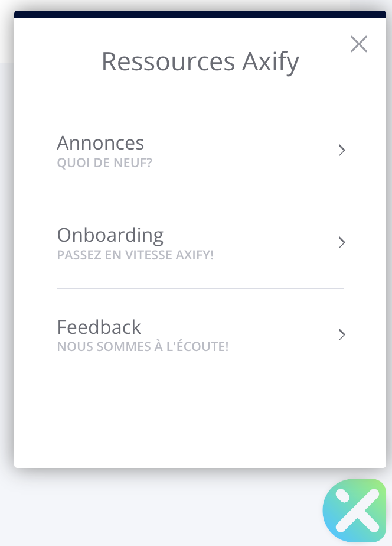Expand the Onboarding chevron arrow
The height and width of the screenshot is (546, 392).
point(342,242)
